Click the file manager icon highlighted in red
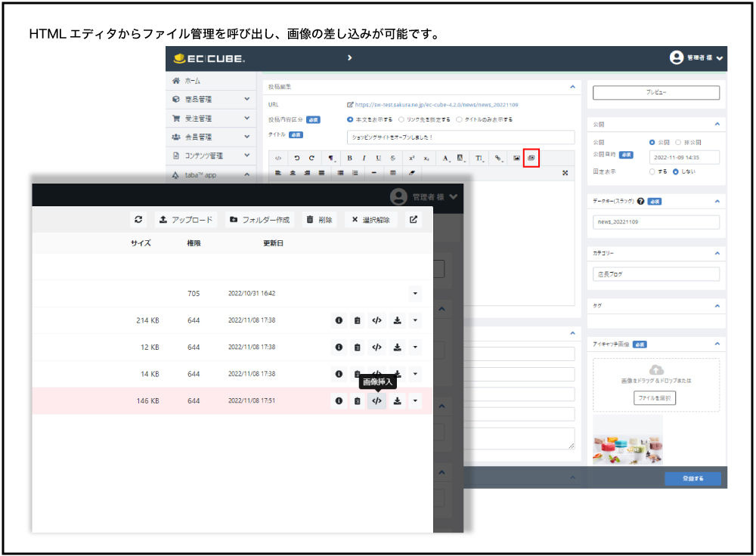This screenshot has height=556, width=756. pos(531,158)
